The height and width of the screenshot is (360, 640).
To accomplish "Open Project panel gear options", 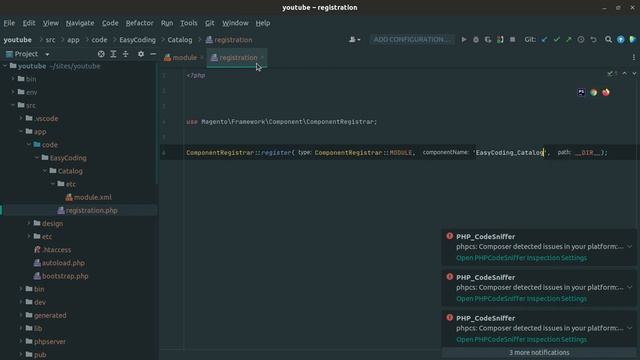I will pos(141,54).
